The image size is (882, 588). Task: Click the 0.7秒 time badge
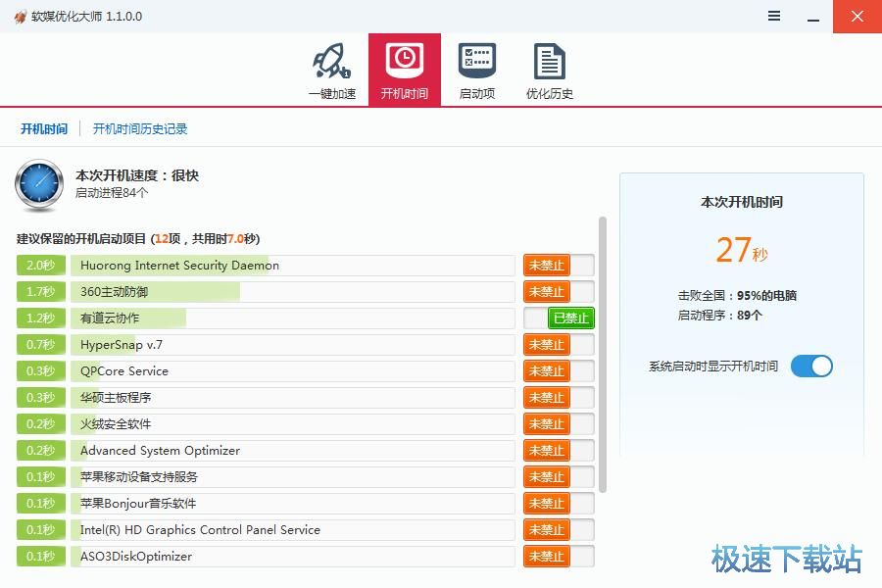40,344
